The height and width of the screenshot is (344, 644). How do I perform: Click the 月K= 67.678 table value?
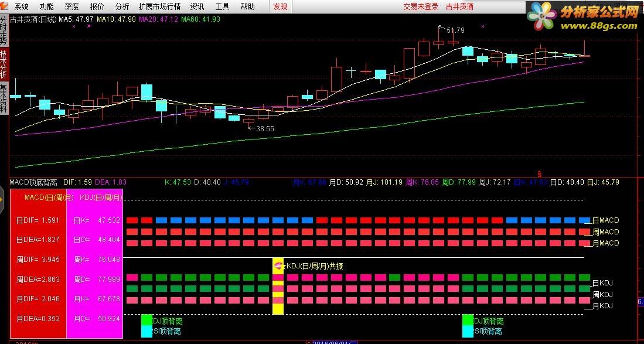pyautogui.click(x=97, y=299)
